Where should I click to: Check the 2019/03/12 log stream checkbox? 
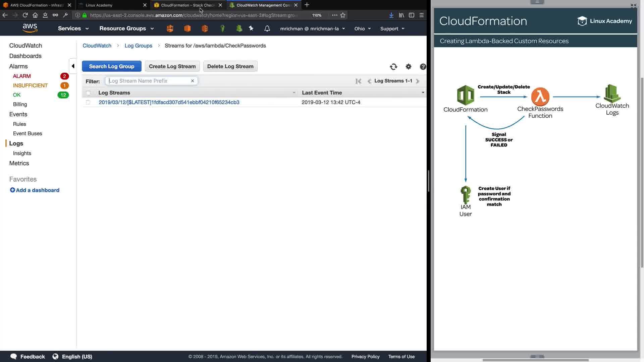click(x=88, y=102)
